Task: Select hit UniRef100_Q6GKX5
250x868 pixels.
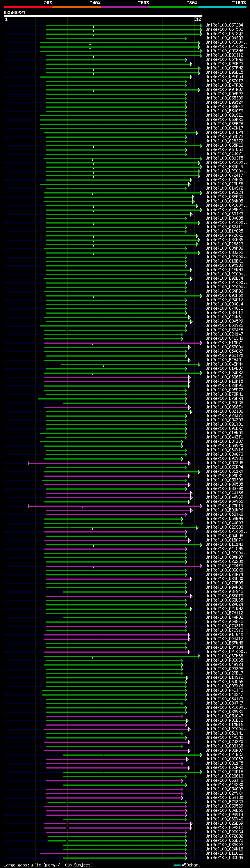Action: click(224, 120)
